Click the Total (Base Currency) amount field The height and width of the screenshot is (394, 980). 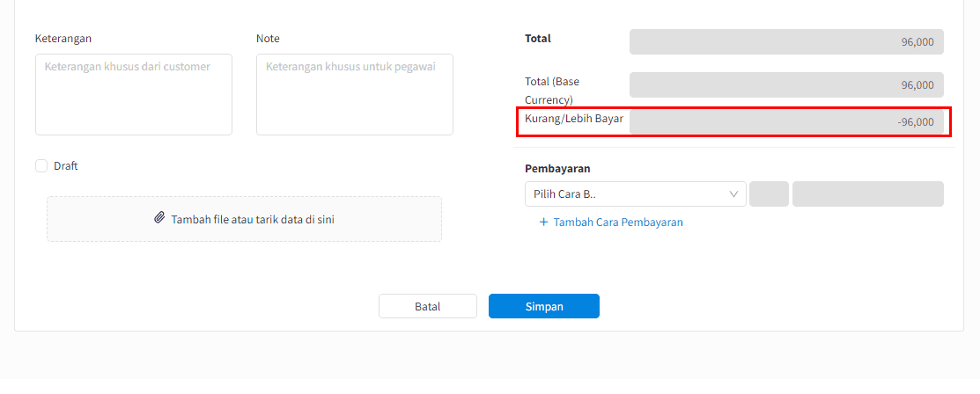(x=786, y=85)
